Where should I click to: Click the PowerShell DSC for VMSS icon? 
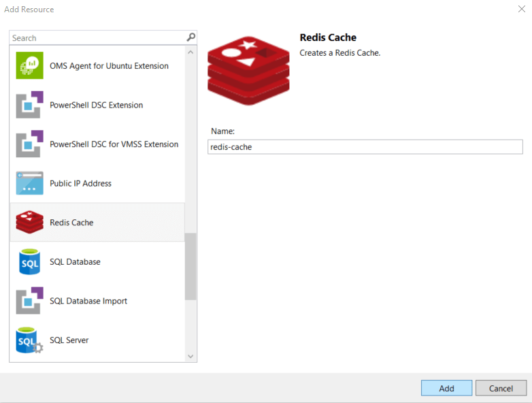click(29, 144)
